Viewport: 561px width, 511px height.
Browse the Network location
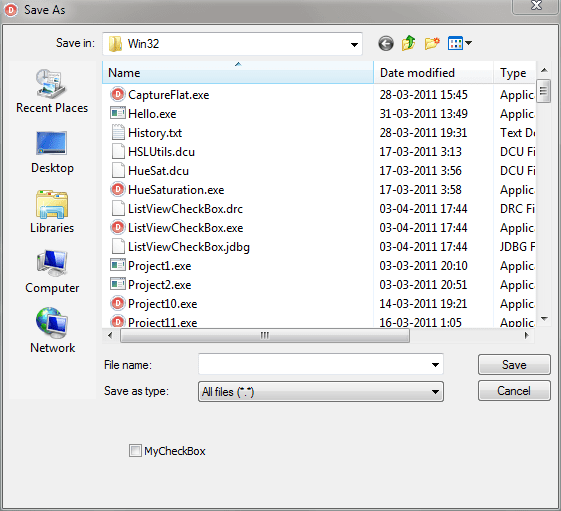(x=52, y=331)
